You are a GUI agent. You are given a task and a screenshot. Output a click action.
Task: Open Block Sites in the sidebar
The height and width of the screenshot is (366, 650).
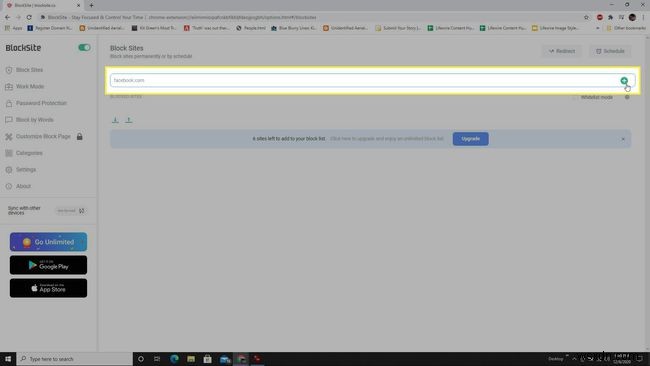[25, 70]
